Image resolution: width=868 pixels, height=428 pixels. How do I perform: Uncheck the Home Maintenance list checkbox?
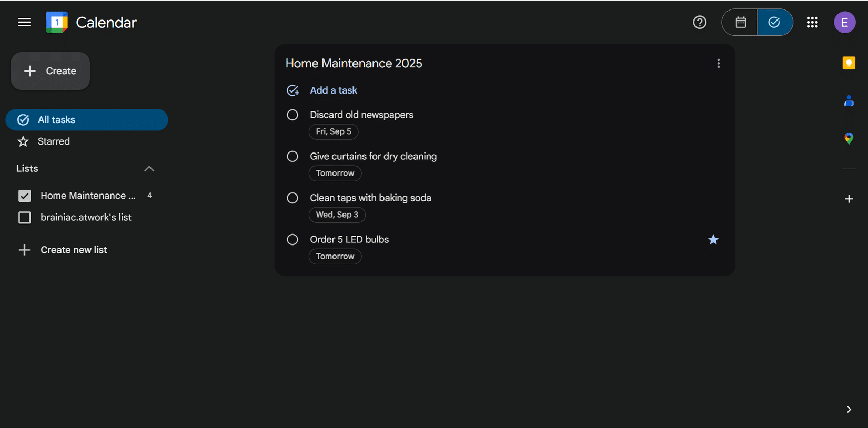(25, 196)
